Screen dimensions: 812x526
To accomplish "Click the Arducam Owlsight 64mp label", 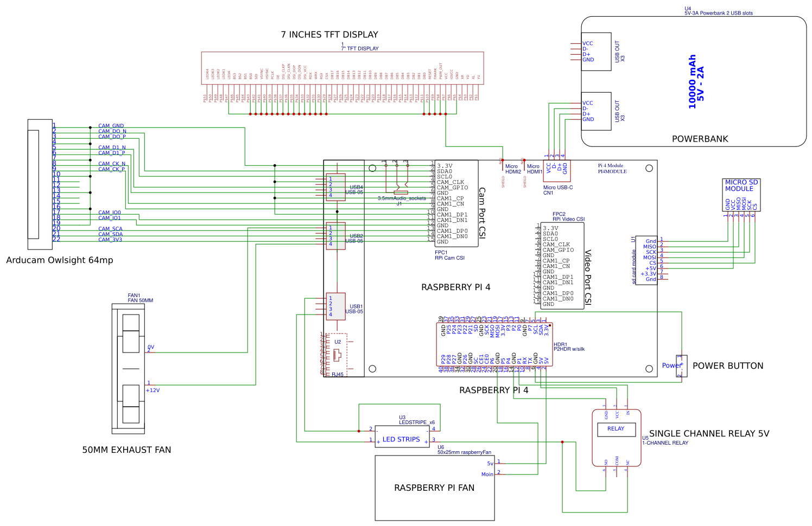I will [x=60, y=260].
